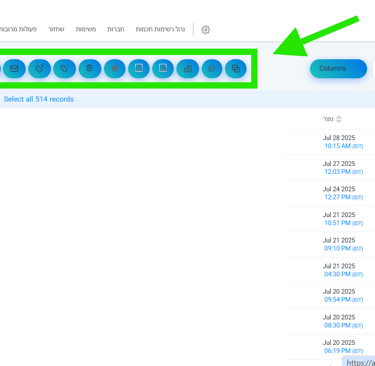The height and width of the screenshot is (366, 375).
Task: Click the add tag icon with plus
Action: click(x=40, y=69)
